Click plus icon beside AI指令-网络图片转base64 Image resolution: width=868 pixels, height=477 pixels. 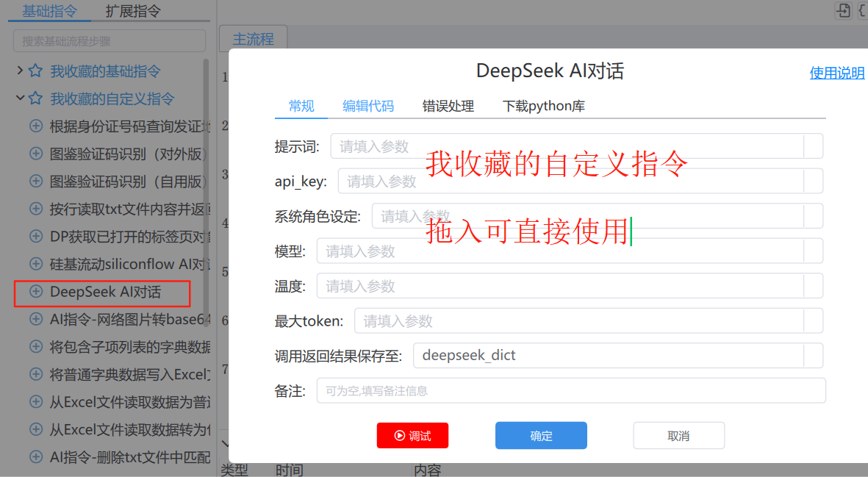tap(36, 319)
